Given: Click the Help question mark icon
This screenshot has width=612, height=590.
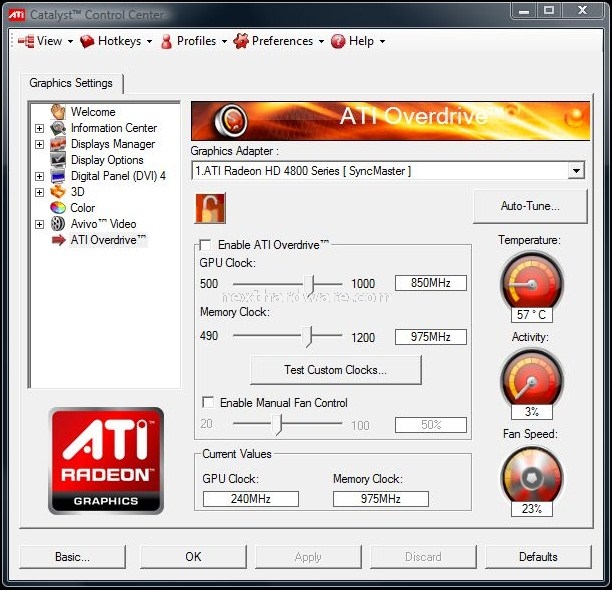Looking at the screenshot, I should pyautogui.click(x=338, y=41).
